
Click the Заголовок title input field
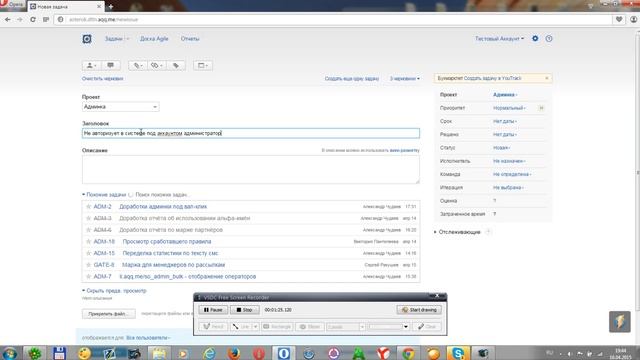[251, 133]
